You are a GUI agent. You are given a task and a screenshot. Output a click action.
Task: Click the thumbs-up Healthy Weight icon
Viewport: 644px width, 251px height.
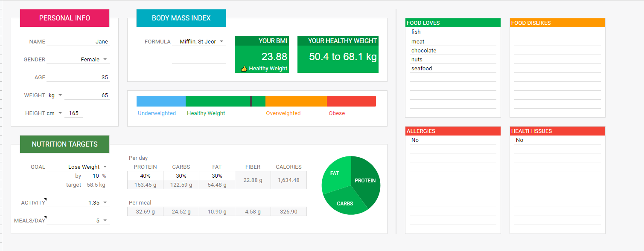tap(244, 69)
